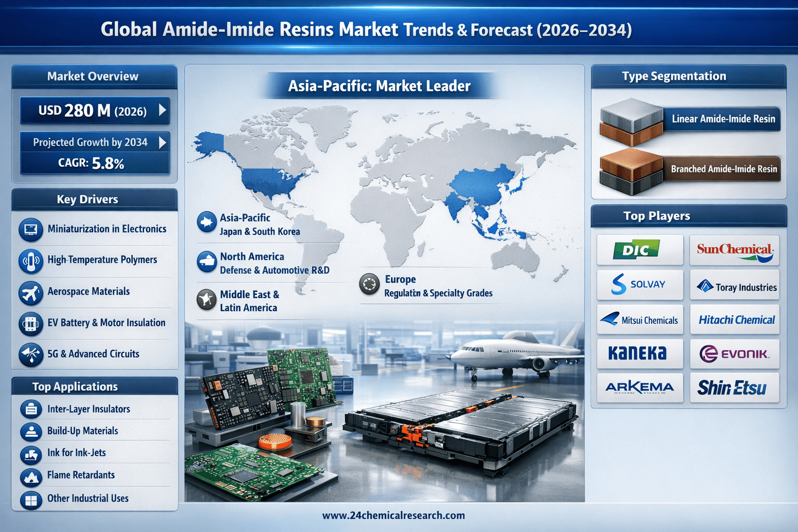Select the Aerospace Materials airplane icon
The height and width of the screenshot is (532, 798).
click(x=31, y=292)
